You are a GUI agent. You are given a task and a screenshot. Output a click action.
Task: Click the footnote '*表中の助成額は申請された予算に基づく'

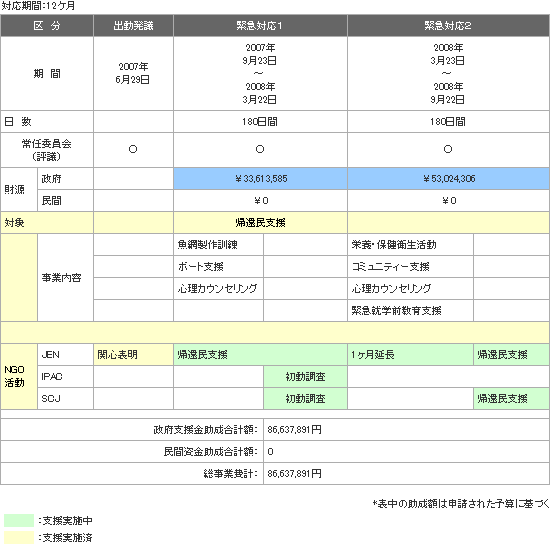pos(461,504)
